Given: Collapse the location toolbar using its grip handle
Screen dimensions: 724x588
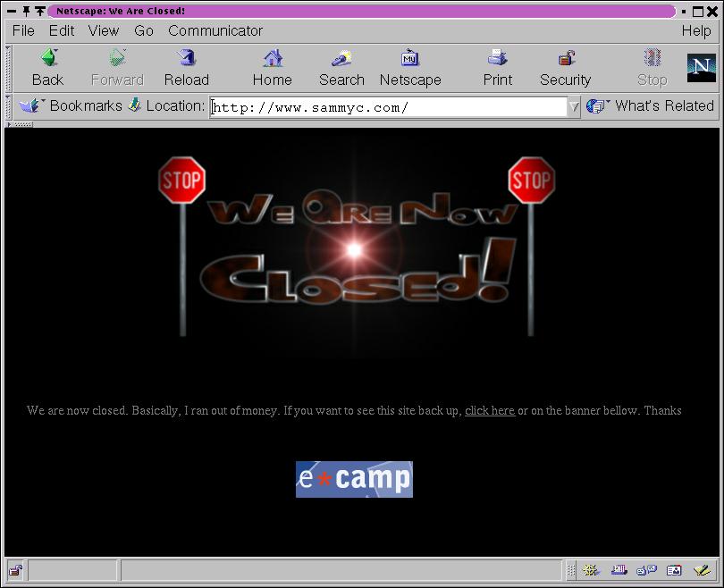Looking at the screenshot, I should (11, 106).
